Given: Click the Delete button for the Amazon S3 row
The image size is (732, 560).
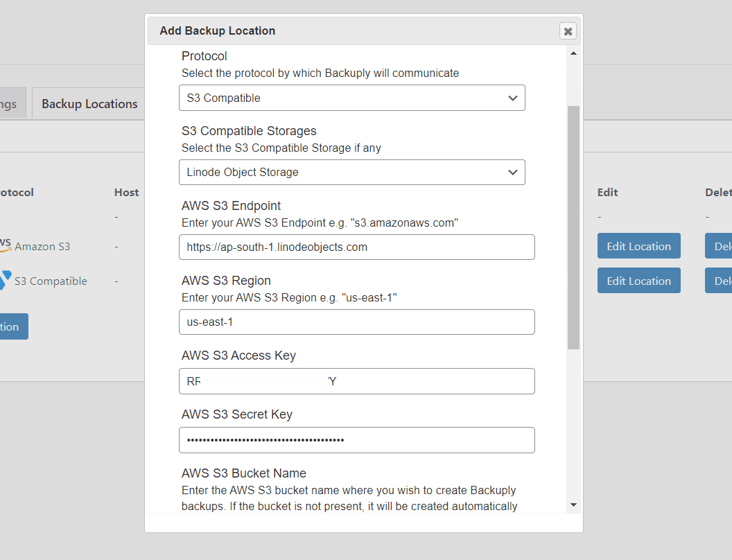Looking at the screenshot, I should (723, 245).
